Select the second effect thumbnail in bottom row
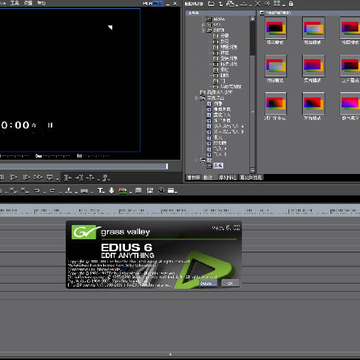The height and width of the screenshot is (360, 360). pyautogui.click(x=313, y=103)
